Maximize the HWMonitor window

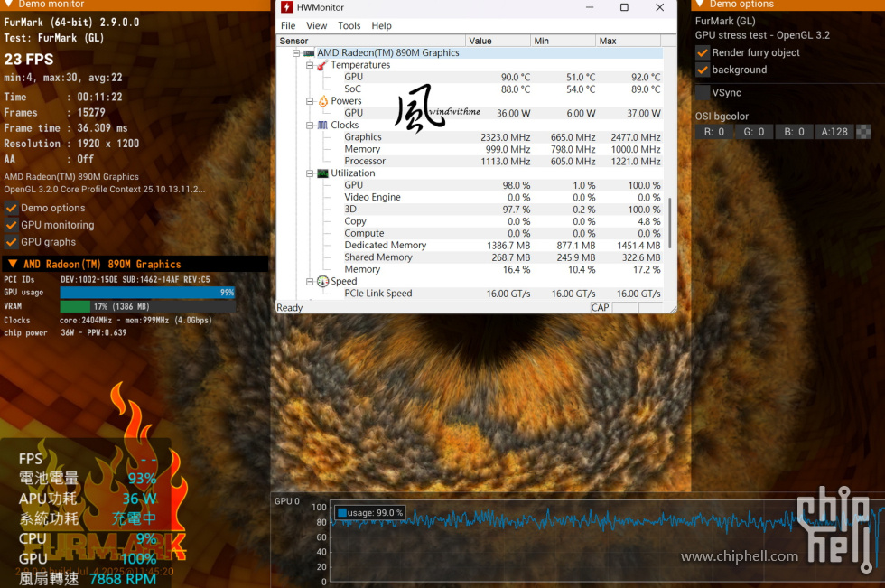[624, 7]
